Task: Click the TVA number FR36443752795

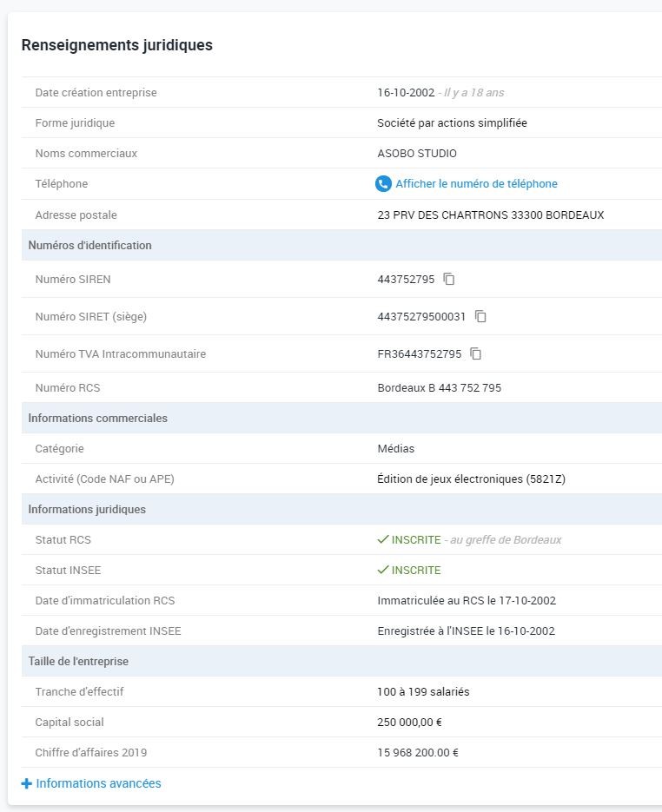Action: (420, 354)
